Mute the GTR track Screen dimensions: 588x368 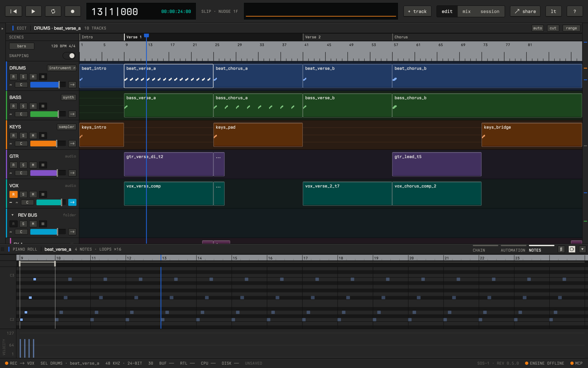tap(33, 165)
